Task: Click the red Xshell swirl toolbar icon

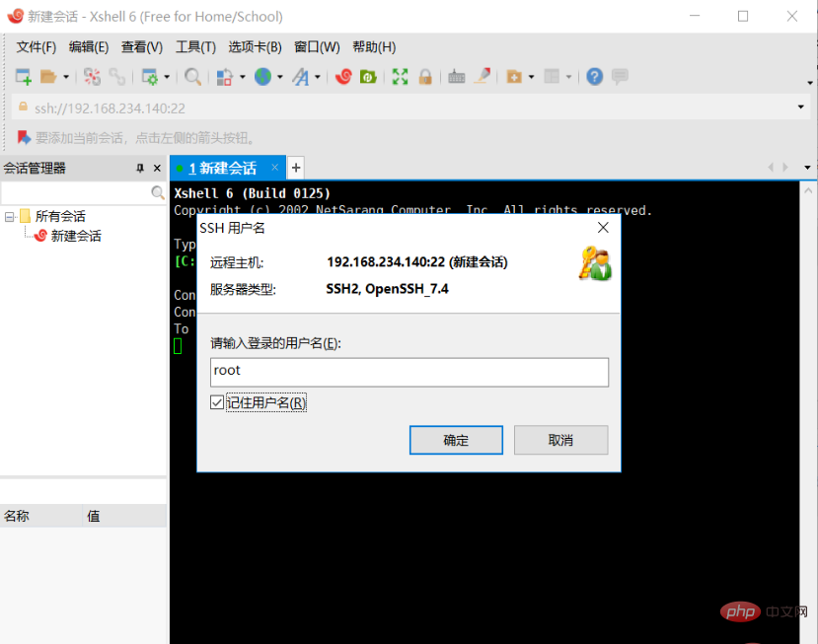Action: (343, 77)
